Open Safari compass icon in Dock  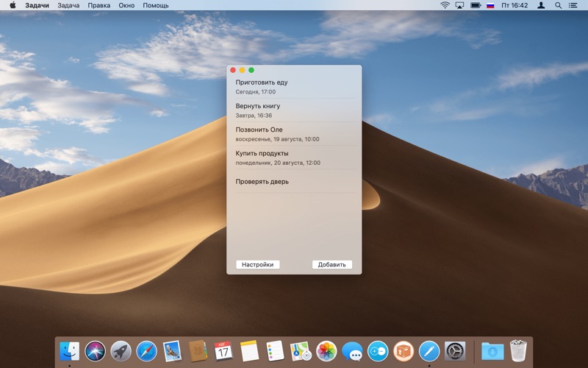[146, 352]
